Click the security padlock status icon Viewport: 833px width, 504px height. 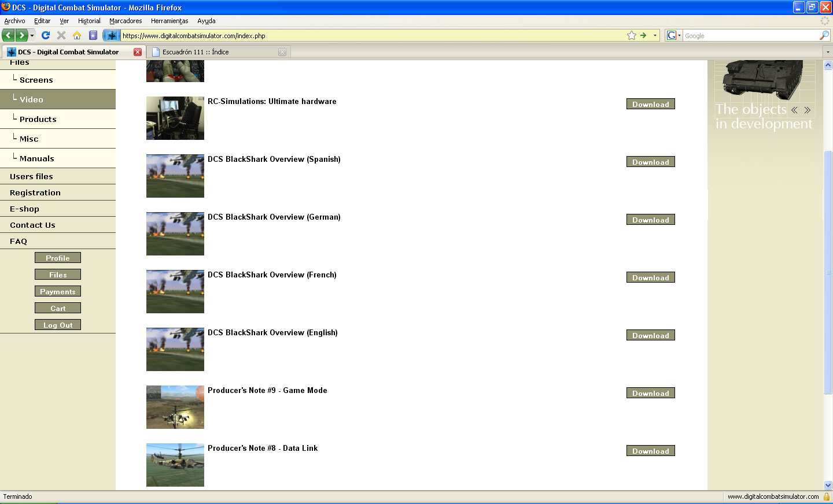click(x=827, y=496)
